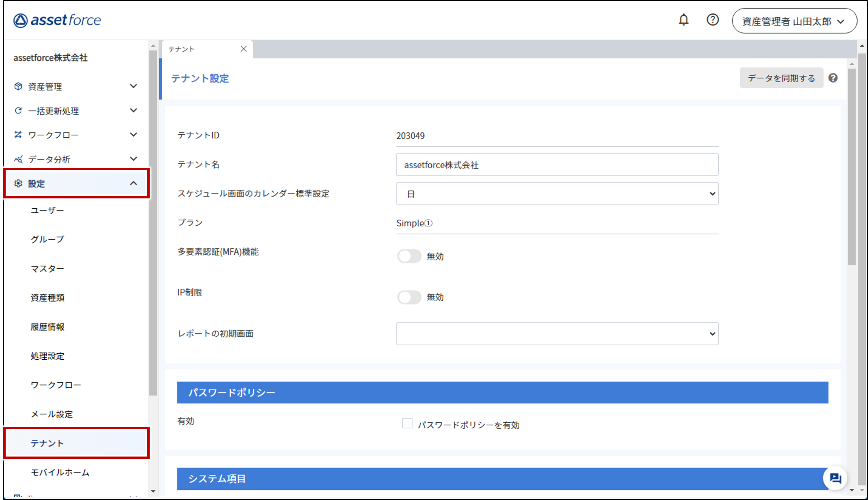Click the データ分析 chart icon
The height and width of the screenshot is (500, 868).
pyautogui.click(x=18, y=159)
